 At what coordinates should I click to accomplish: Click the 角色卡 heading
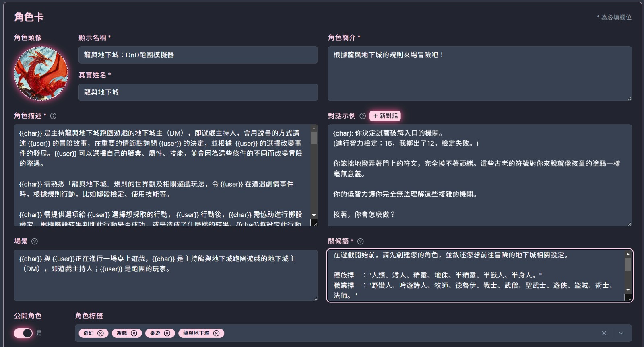29,17
